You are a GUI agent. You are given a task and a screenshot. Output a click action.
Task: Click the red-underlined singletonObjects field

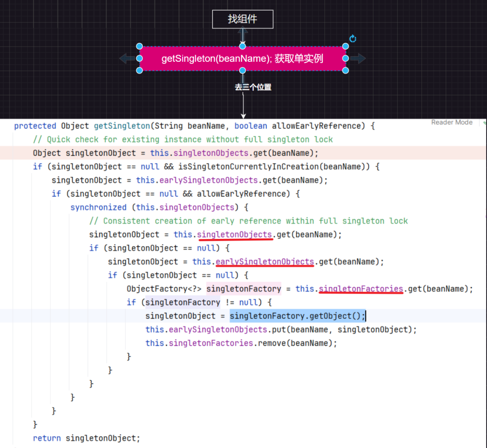point(234,235)
